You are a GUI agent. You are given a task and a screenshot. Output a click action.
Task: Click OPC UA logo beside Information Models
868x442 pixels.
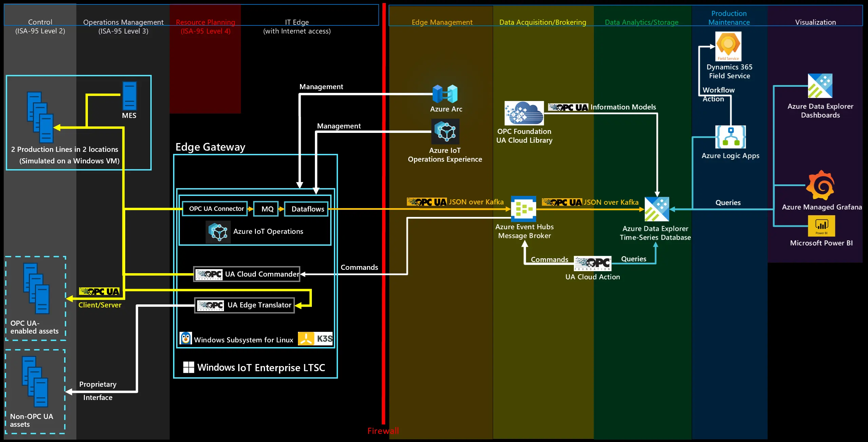568,107
